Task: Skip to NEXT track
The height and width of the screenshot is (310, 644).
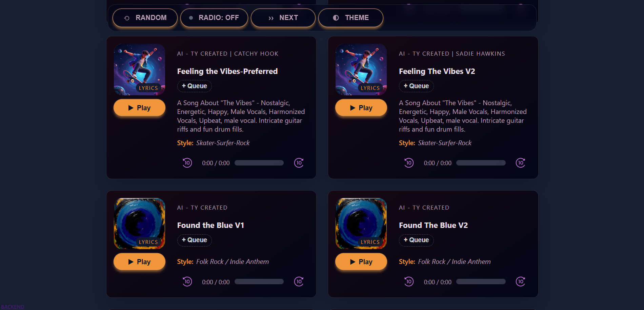Action: tap(283, 18)
